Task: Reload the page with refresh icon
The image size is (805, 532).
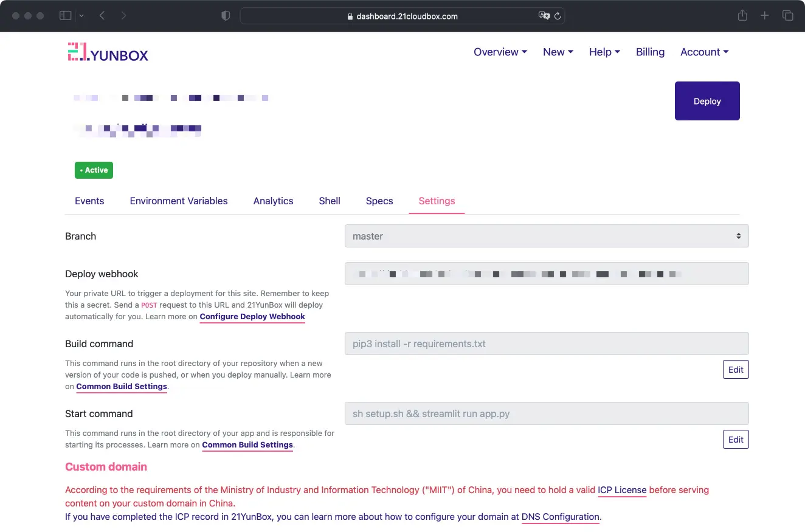Action: 558,16
